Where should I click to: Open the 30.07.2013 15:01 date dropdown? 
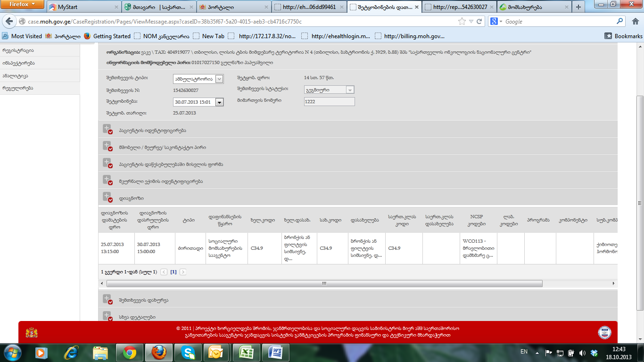coord(219,102)
